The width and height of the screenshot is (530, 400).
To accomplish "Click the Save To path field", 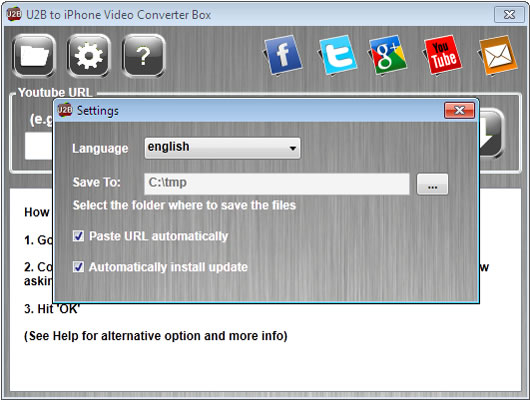I will pos(277,184).
